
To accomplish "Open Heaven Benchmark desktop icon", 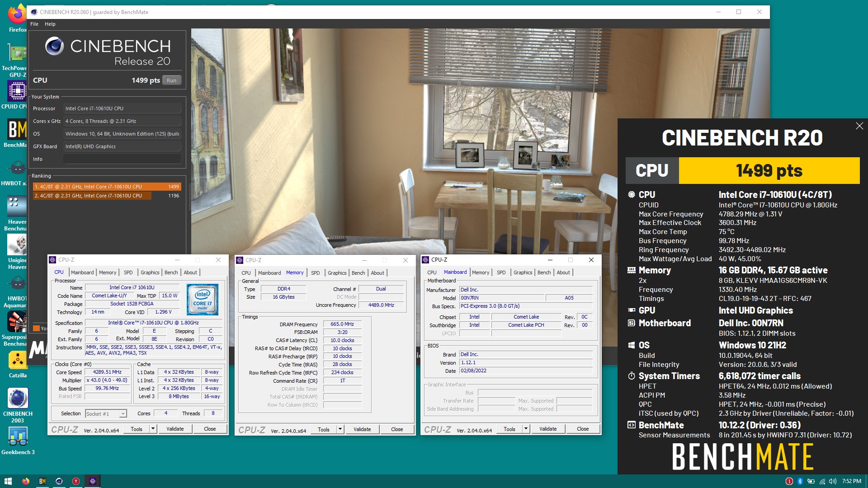I will tap(17, 213).
